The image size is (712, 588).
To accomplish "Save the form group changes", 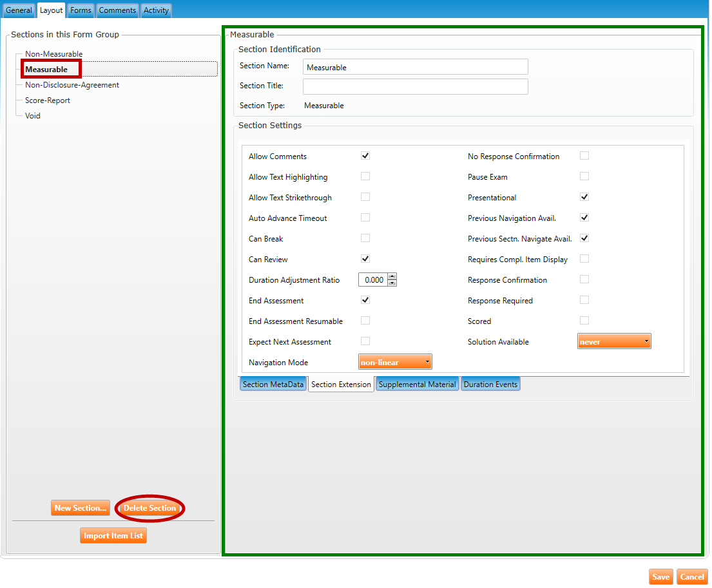I will point(660,577).
